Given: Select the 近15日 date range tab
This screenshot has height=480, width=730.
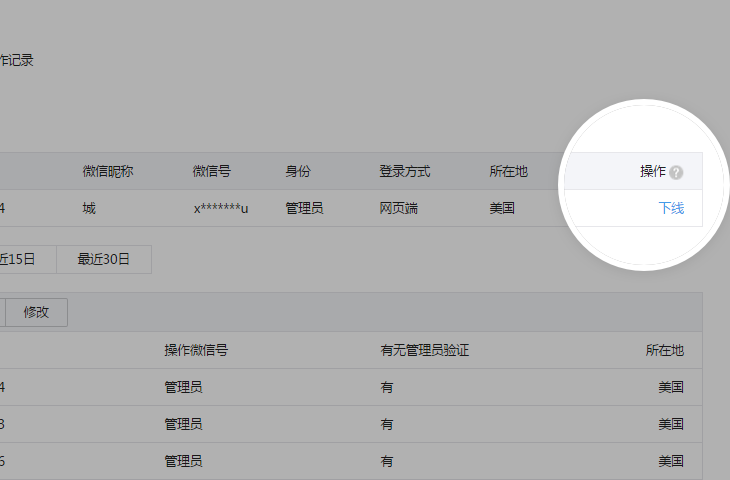Looking at the screenshot, I should coord(18,259).
